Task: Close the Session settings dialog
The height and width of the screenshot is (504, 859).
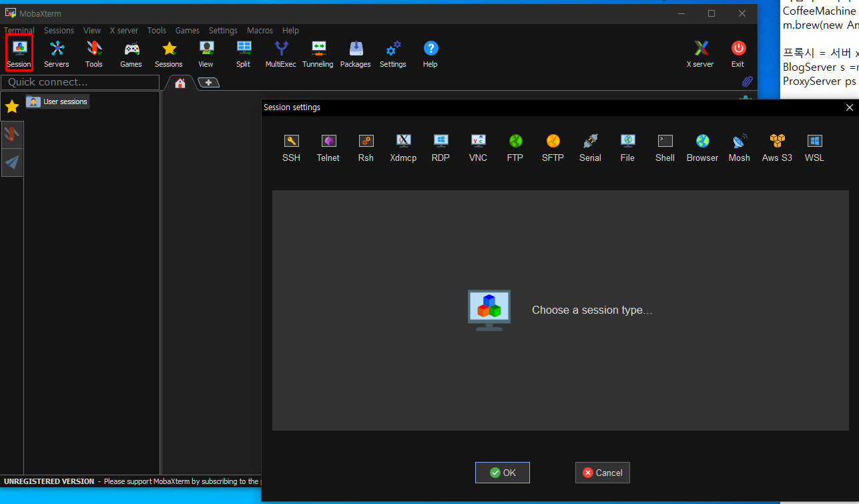Action: pyautogui.click(x=849, y=107)
